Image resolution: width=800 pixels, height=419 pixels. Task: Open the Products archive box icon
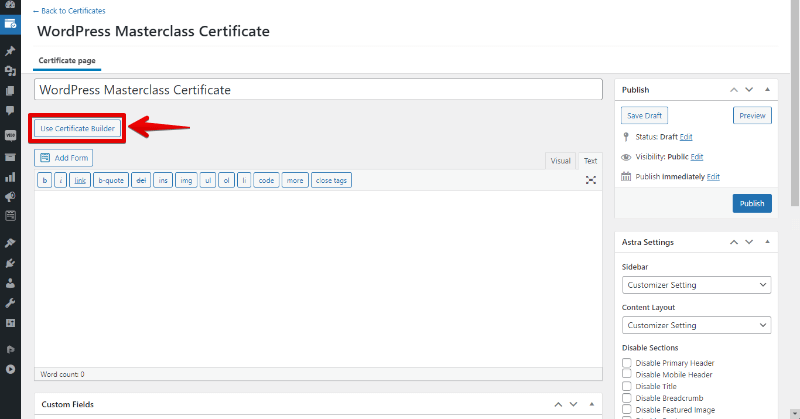pos(10,157)
